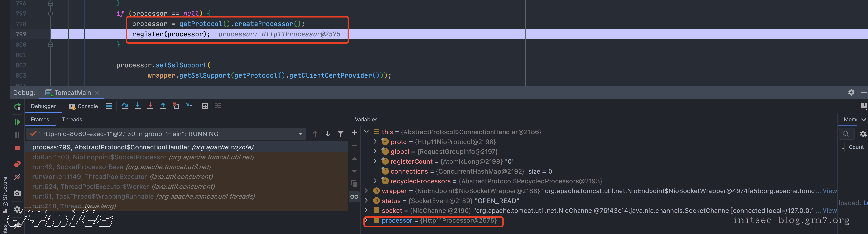Expand the processor variable node
This screenshot has height=234, width=868.
point(367,220)
